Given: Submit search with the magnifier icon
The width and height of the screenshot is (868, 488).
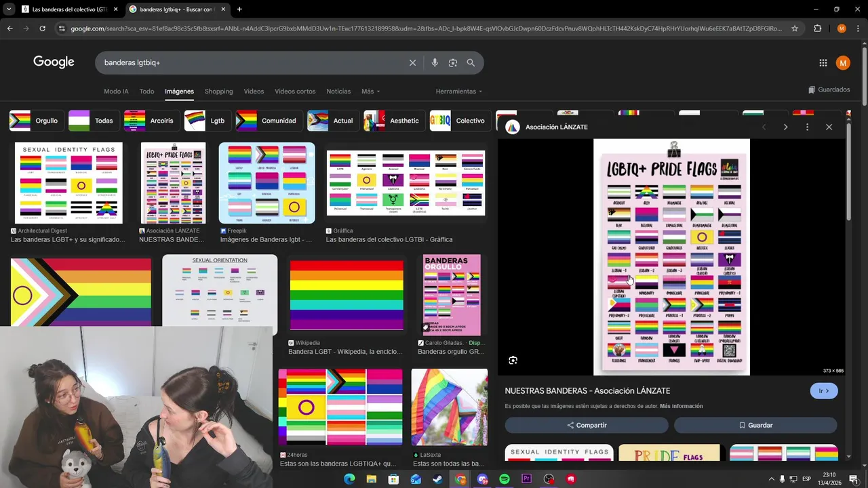Looking at the screenshot, I should click(471, 62).
